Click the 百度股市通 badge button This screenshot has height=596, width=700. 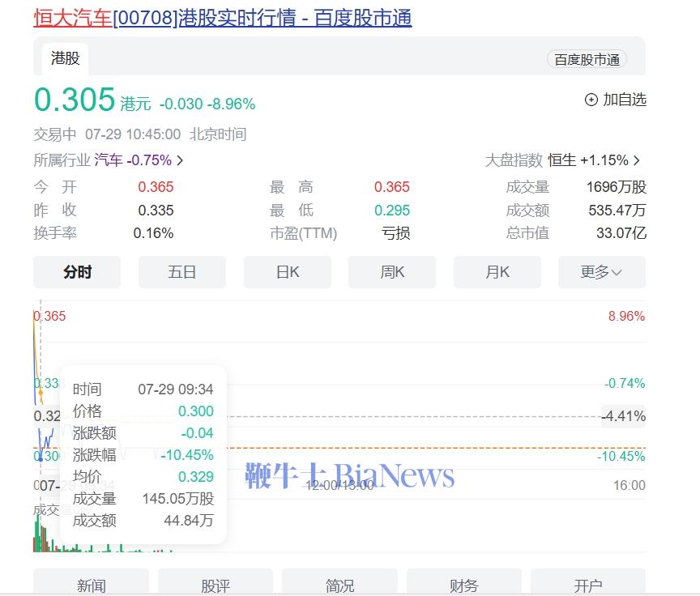pos(587,59)
